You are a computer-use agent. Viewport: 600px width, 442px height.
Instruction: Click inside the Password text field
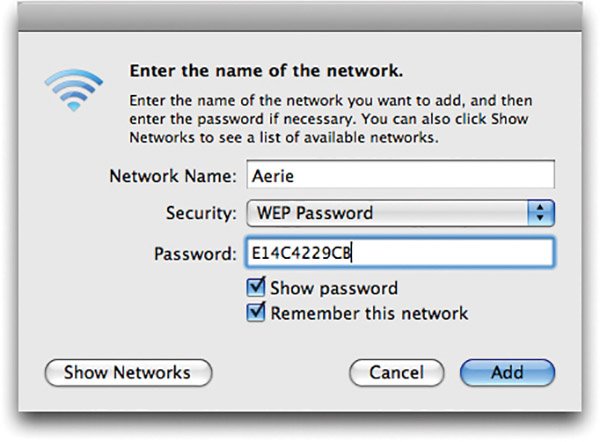pos(450,251)
